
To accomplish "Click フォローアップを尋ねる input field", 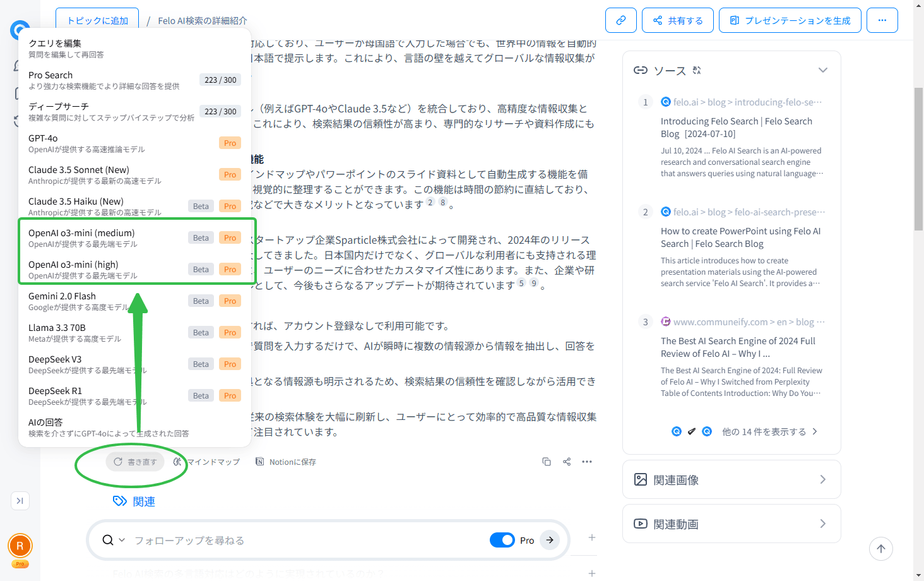I will (x=303, y=540).
